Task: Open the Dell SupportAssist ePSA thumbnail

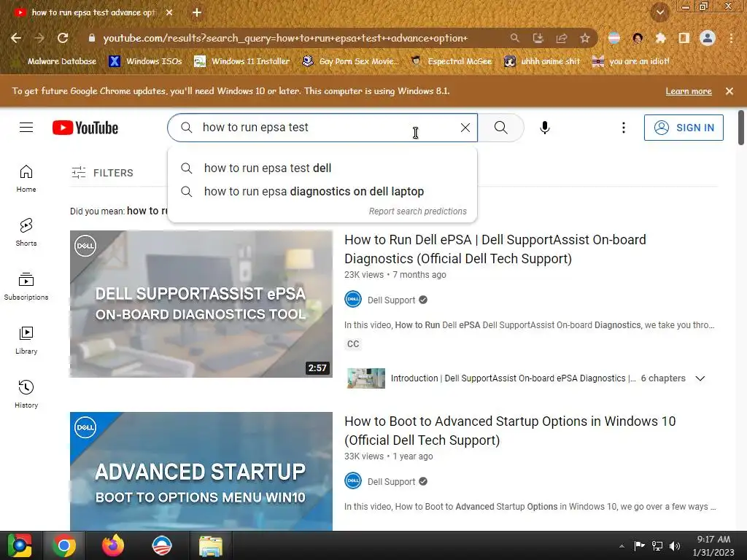Action: pos(201,304)
